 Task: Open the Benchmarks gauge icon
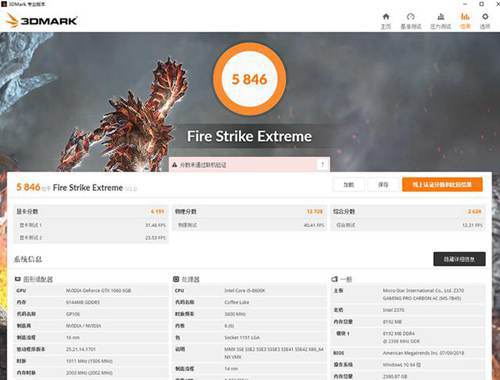pyautogui.click(x=411, y=17)
